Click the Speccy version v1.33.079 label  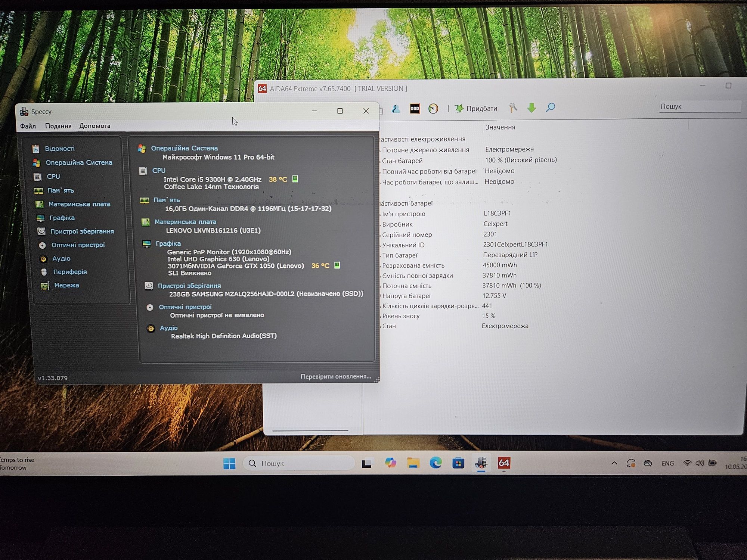(x=53, y=378)
